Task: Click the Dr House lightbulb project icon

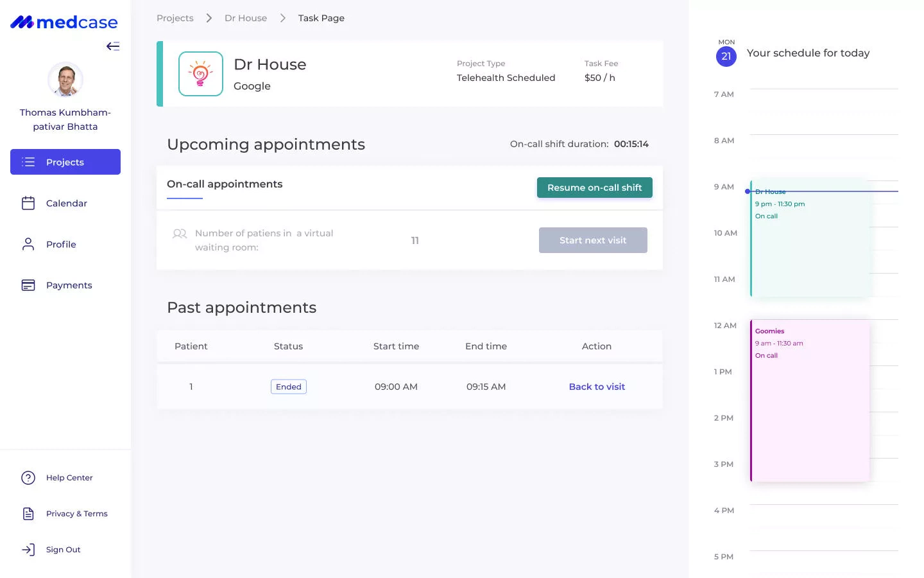Action: 201,74
